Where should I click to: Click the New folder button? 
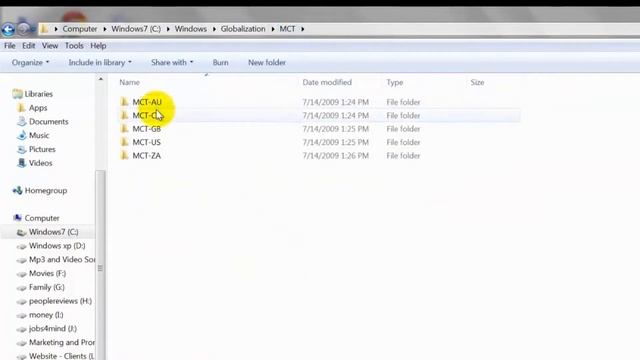point(267,62)
